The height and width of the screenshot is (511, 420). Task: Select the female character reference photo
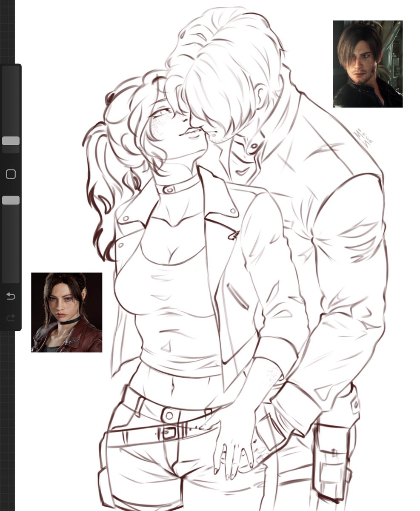tap(67, 313)
